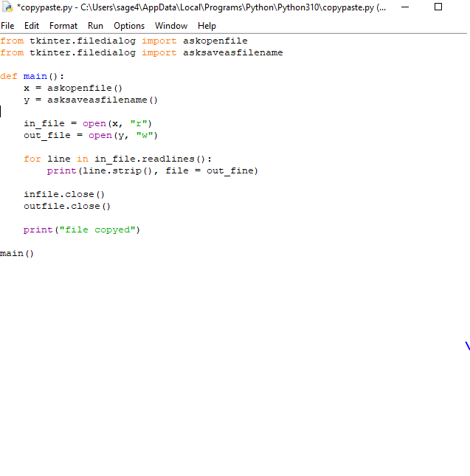Open the Options menu
The image size is (470, 476).
129,26
